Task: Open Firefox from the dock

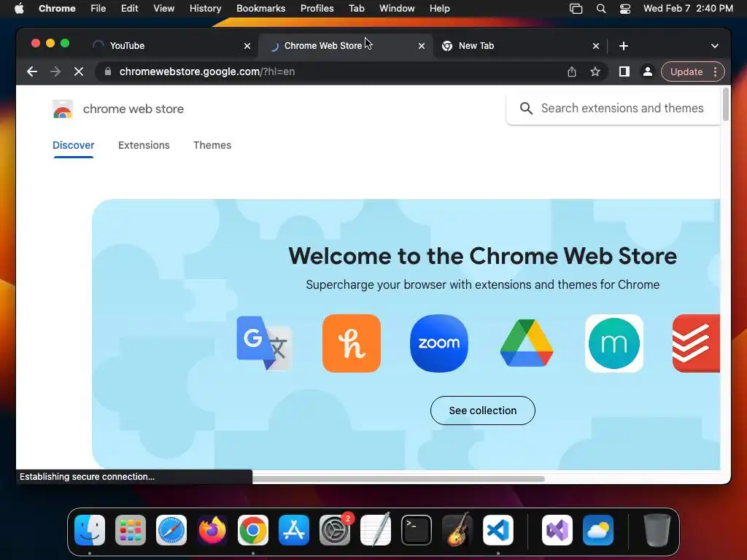Action: [212, 530]
